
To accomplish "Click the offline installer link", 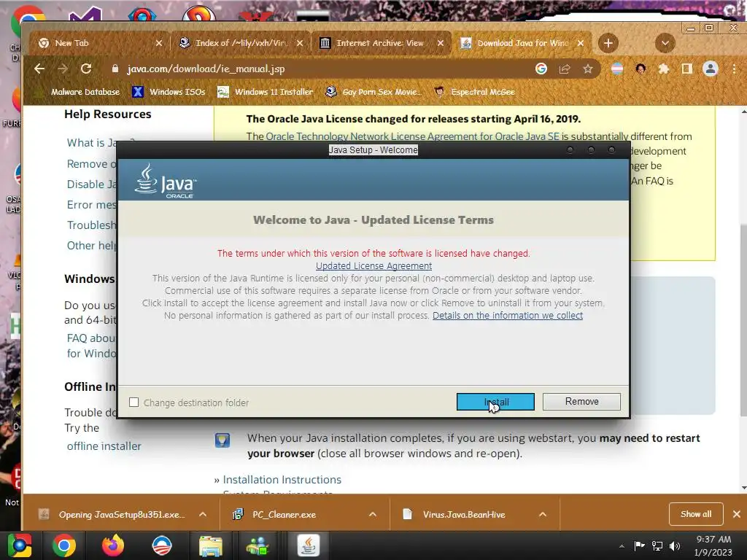I will pos(104,446).
